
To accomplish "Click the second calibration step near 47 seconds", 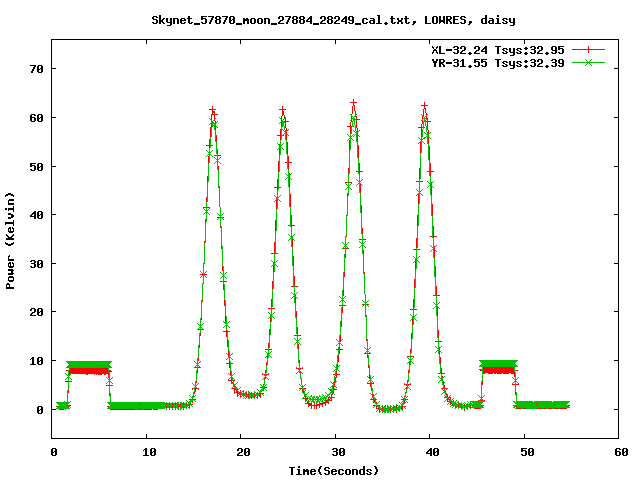I will [x=498, y=367].
